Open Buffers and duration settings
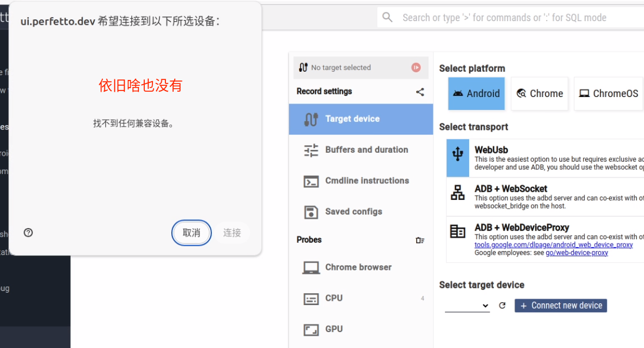This screenshot has height=348, width=644. (361, 150)
